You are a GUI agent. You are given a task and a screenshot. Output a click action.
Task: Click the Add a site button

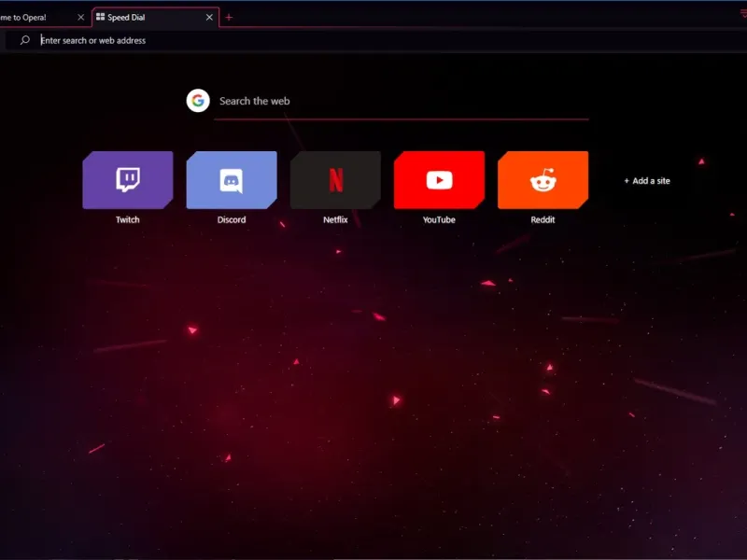click(x=647, y=181)
